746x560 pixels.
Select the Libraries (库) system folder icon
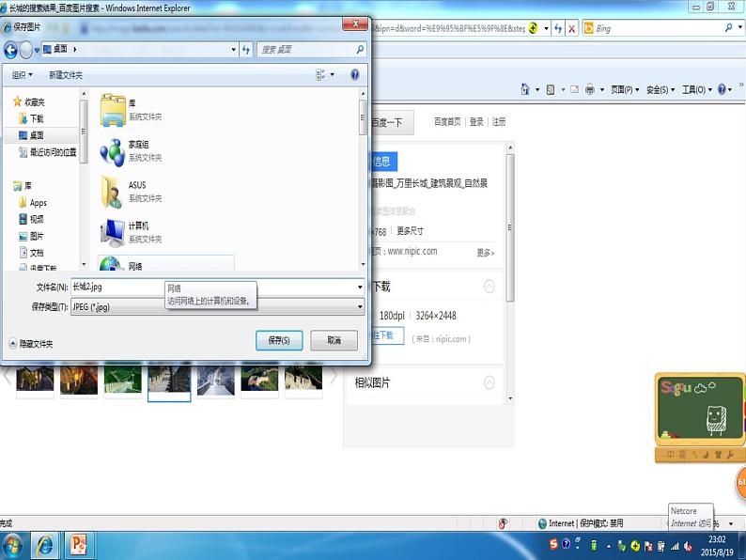pos(113,110)
